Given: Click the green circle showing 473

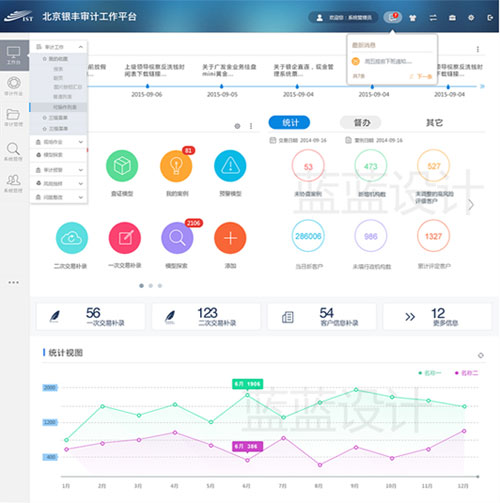Looking at the screenshot, I should click(371, 166).
